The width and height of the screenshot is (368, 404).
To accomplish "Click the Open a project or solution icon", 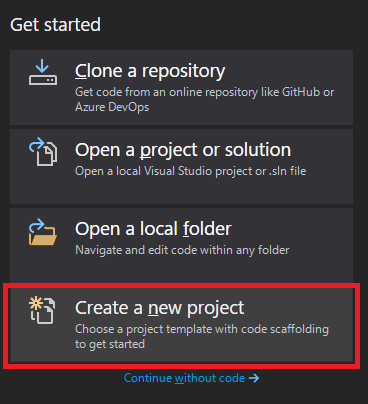I will coord(43,152).
